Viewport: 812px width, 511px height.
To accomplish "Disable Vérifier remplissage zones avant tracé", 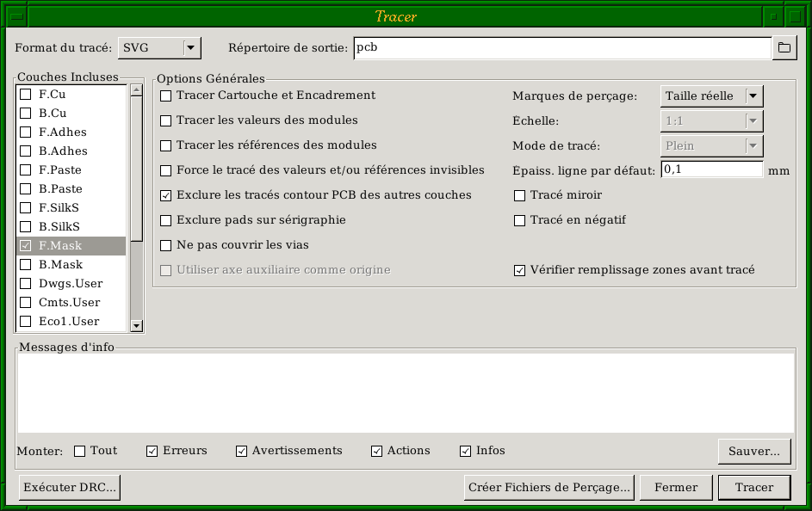I will click(x=519, y=270).
